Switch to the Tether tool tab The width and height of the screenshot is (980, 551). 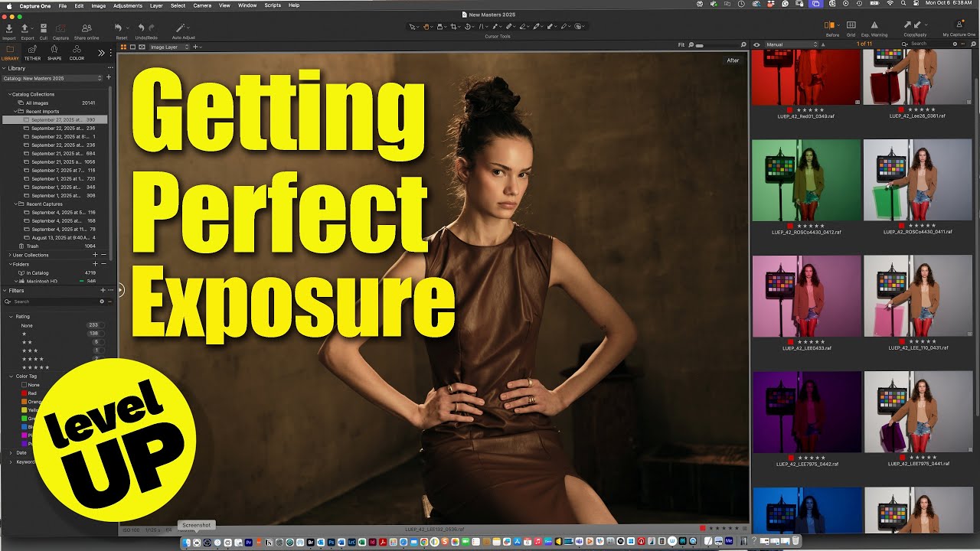(x=32, y=51)
